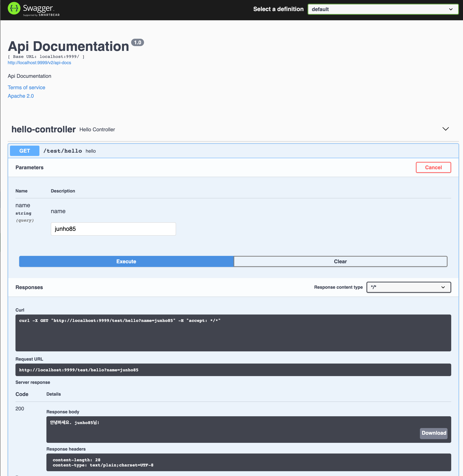Click the hello-controller heading text
Viewport: 463px width, 476px height.
[43, 129]
